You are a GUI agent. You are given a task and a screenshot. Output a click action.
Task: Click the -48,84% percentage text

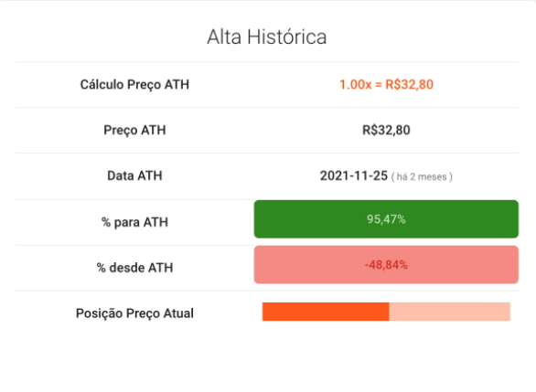pos(386,265)
